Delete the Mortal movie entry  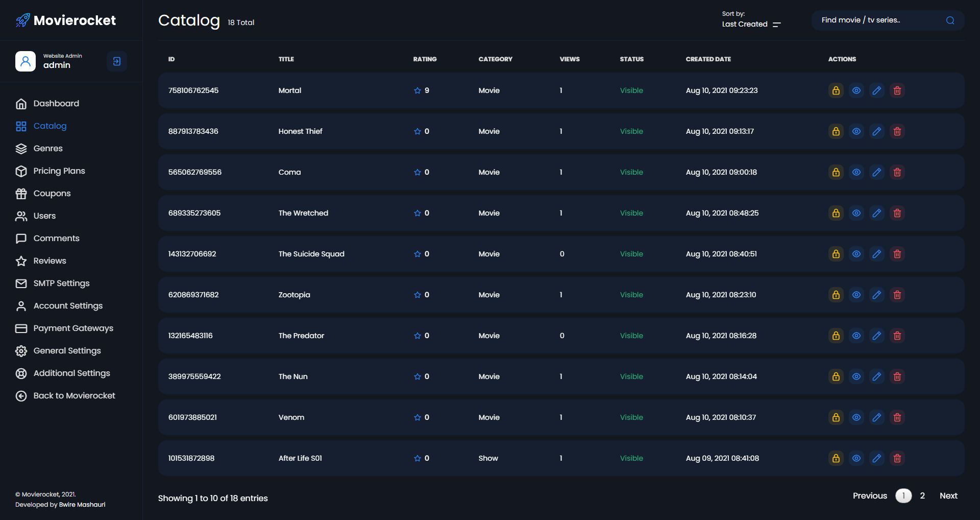[897, 90]
